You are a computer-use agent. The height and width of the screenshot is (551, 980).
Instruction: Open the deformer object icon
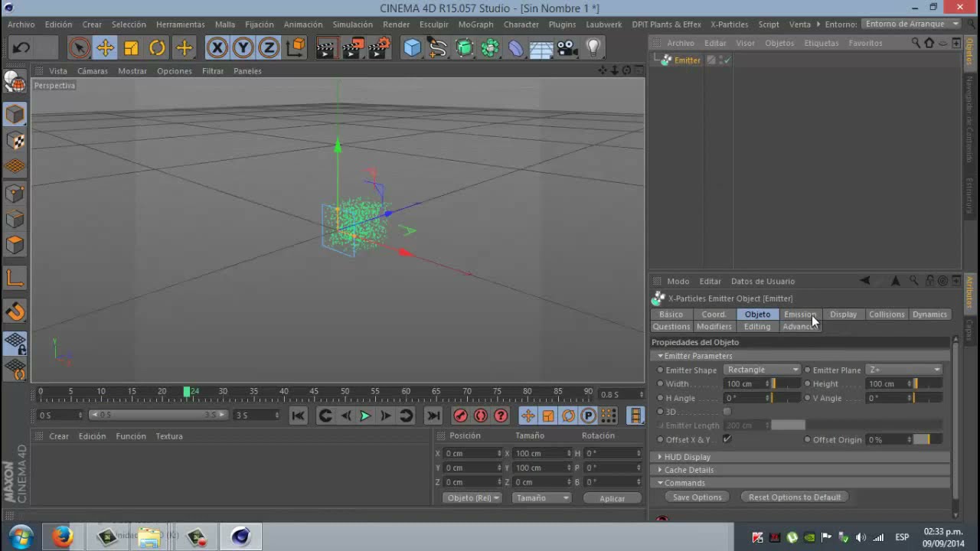[516, 48]
